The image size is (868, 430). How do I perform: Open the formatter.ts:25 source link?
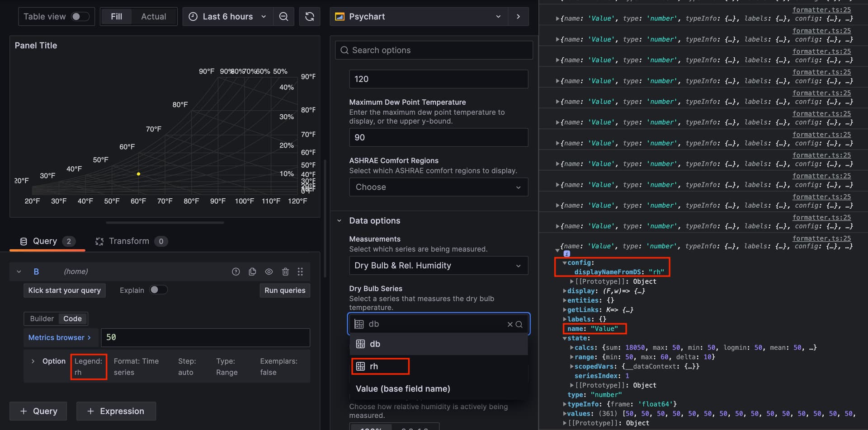(x=821, y=9)
